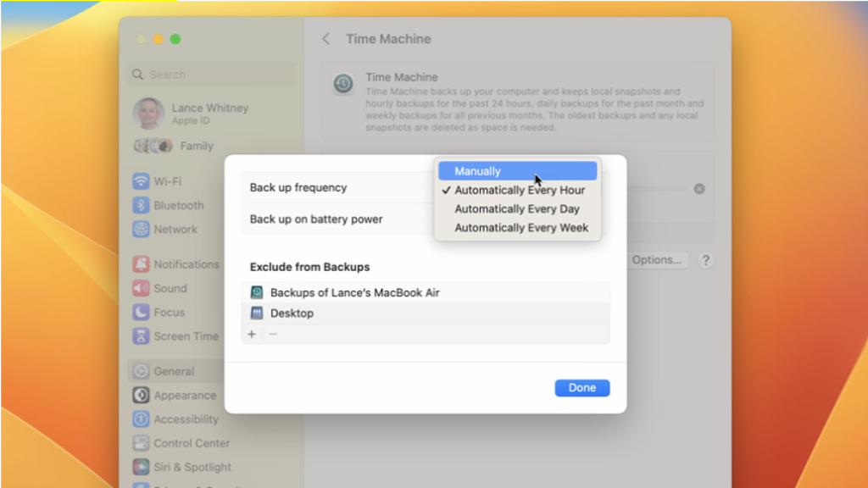The image size is (868, 488).
Task: Click the Search field in sidebar
Action: tap(211, 75)
